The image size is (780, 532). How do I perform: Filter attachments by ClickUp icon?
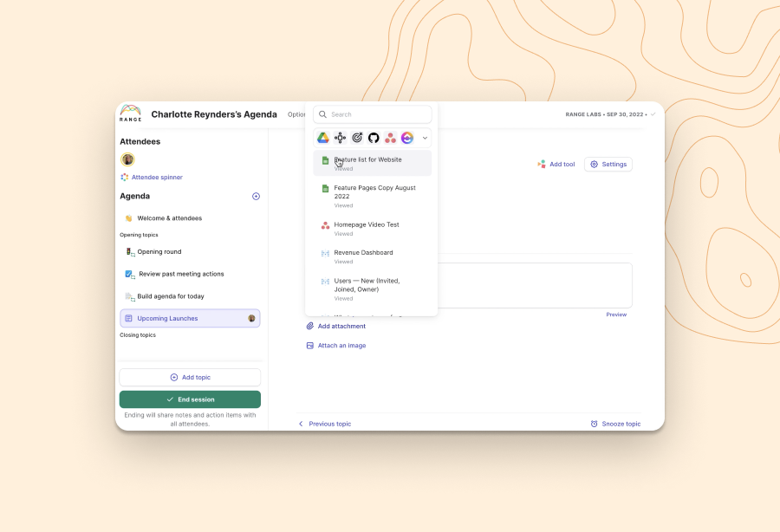[x=407, y=139]
